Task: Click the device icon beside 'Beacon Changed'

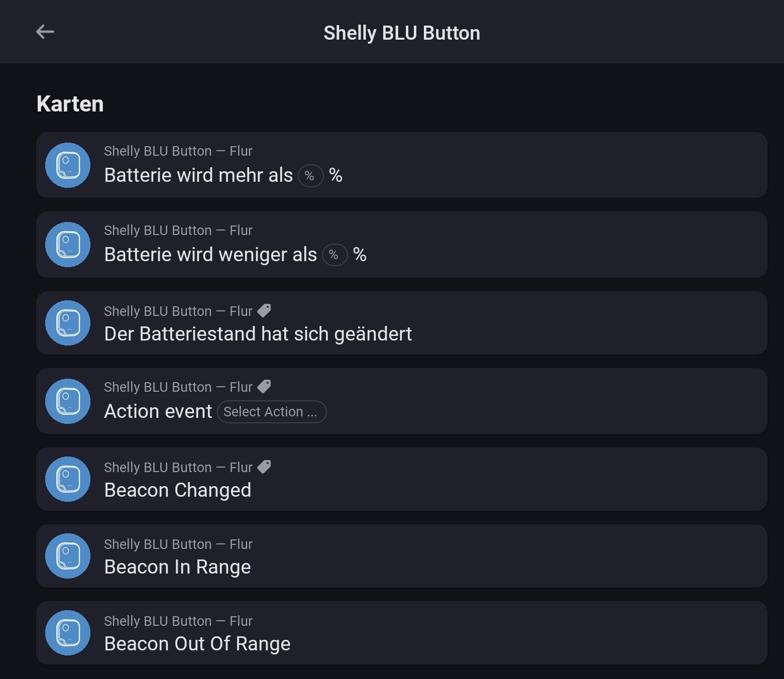Action: 68,479
